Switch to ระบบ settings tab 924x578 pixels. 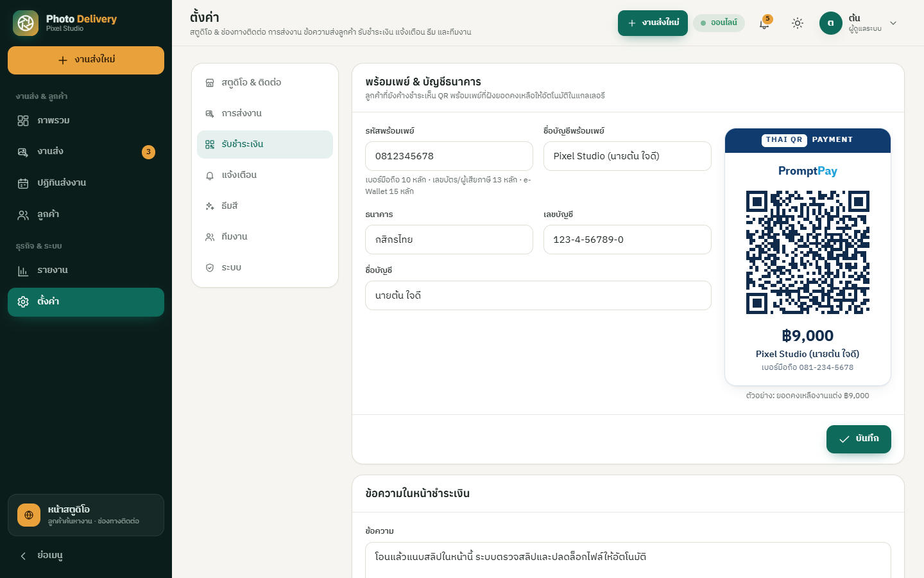point(265,268)
